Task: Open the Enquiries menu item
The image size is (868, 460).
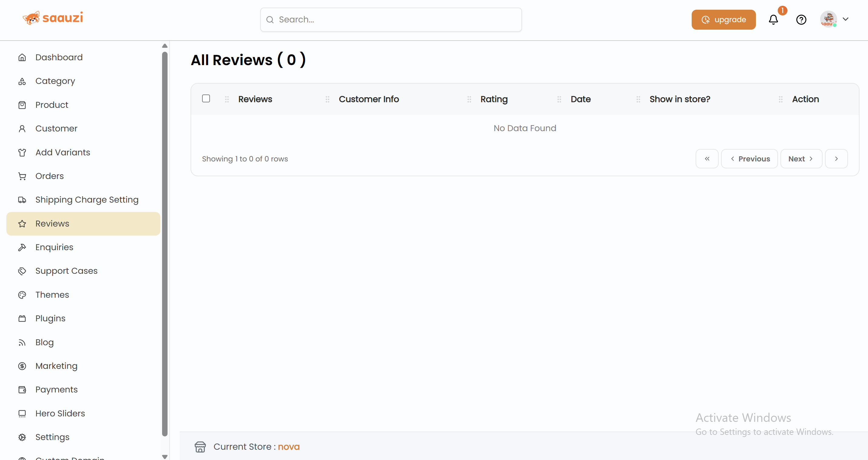Action: [54, 247]
